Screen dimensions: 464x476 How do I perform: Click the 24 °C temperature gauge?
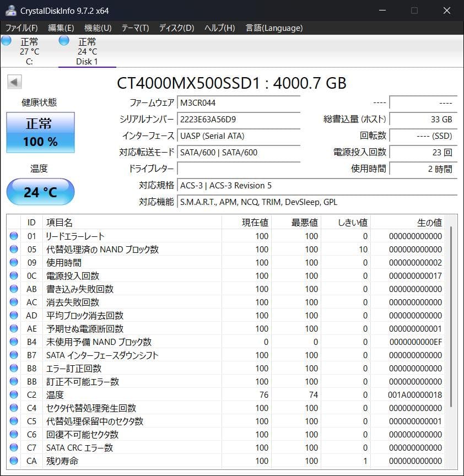40,192
